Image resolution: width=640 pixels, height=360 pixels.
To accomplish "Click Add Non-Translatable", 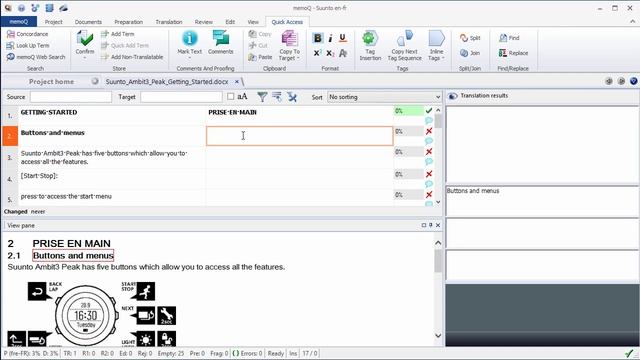I will pos(132,57).
